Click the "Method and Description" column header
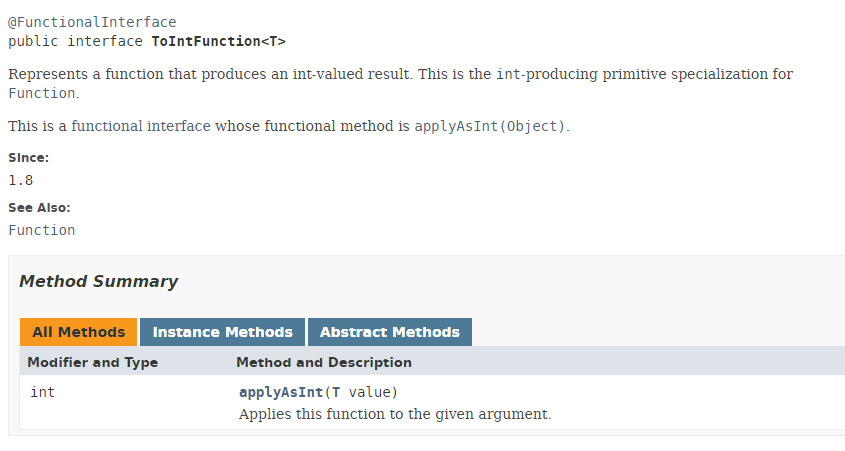This screenshot has height=451, width=845. [323, 362]
